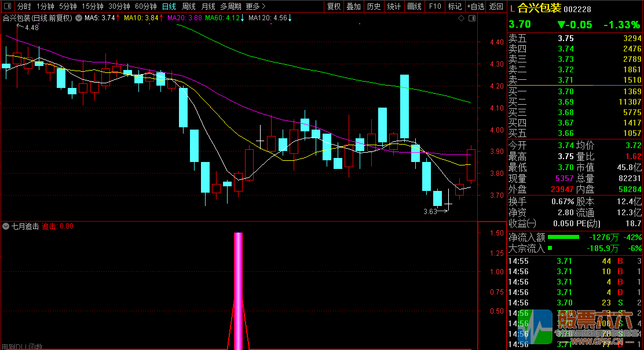This screenshot has width=644, height=350.
Task: Toggle the left sidebar panel icon
Action: coord(6,7)
